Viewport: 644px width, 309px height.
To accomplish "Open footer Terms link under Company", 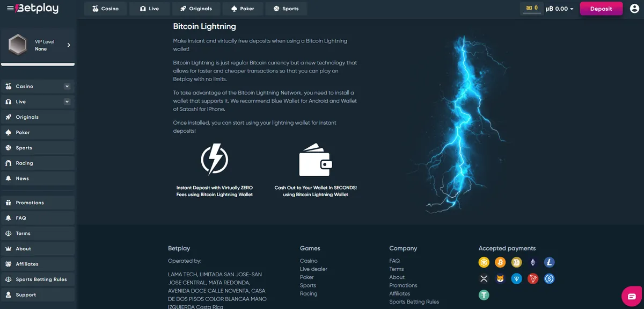I will (397, 269).
